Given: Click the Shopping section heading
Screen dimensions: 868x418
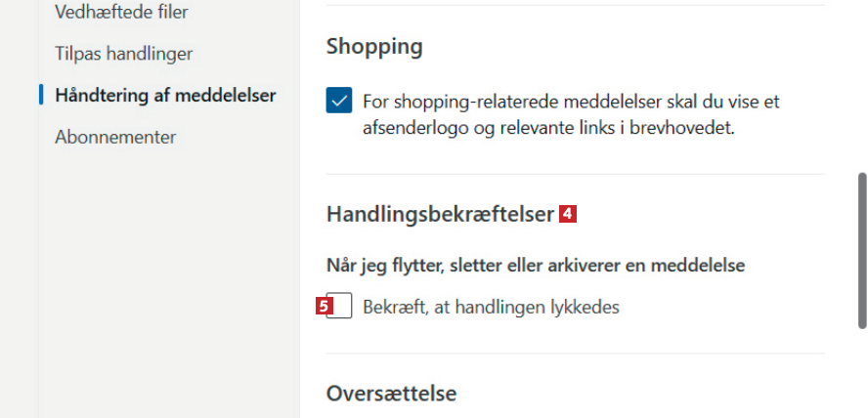Looking at the screenshot, I should tap(373, 46).
